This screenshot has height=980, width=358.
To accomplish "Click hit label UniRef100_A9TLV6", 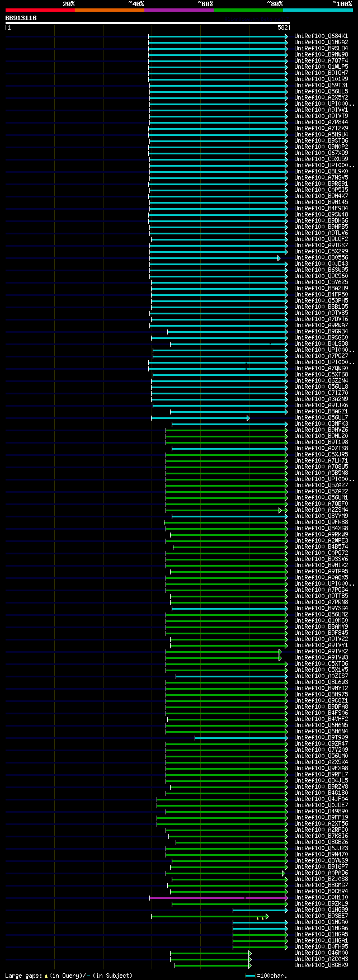I will pyautogui.click(x=321, y=233).
